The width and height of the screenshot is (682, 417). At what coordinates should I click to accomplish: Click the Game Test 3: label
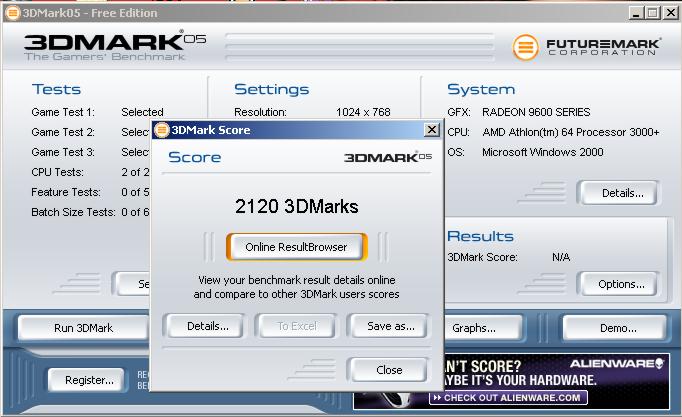[x=63, y=152]
